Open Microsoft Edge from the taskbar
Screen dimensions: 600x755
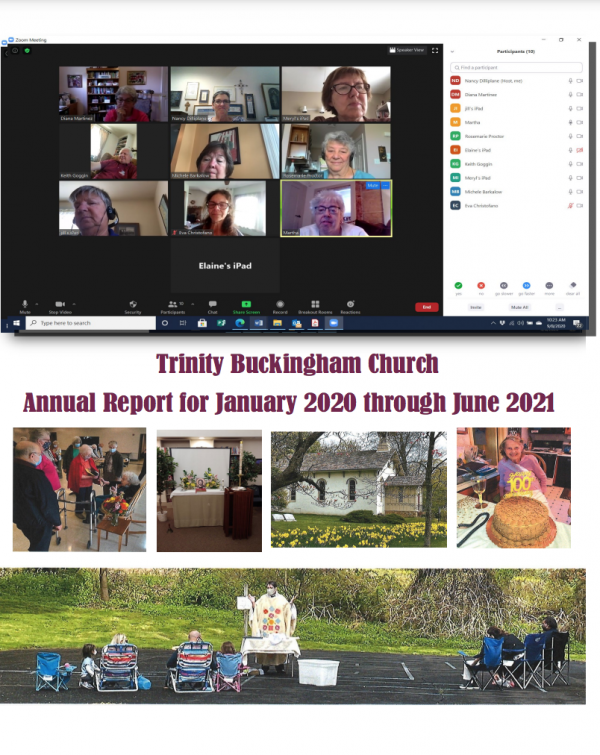click(239, 323)
